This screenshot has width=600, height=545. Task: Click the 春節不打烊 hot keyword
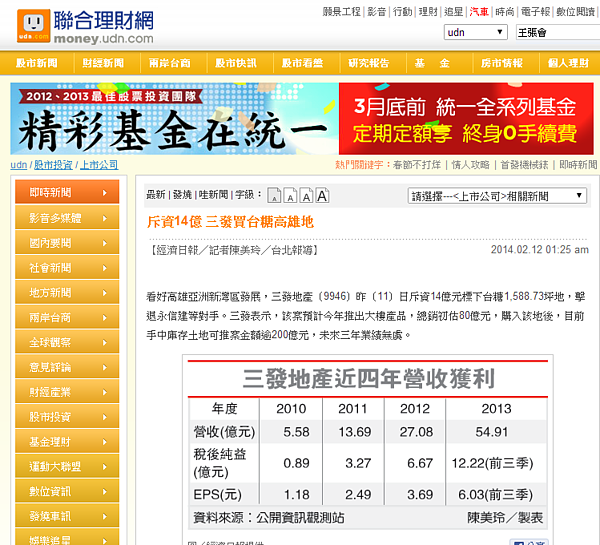click(417, 165)
